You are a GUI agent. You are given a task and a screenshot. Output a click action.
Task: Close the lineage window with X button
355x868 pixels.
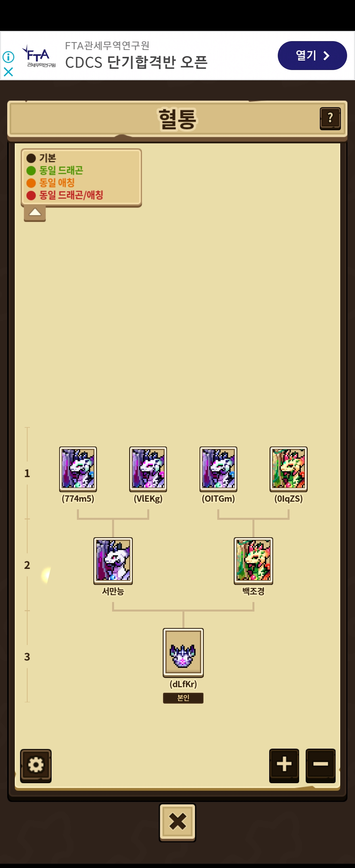(177, 822)
